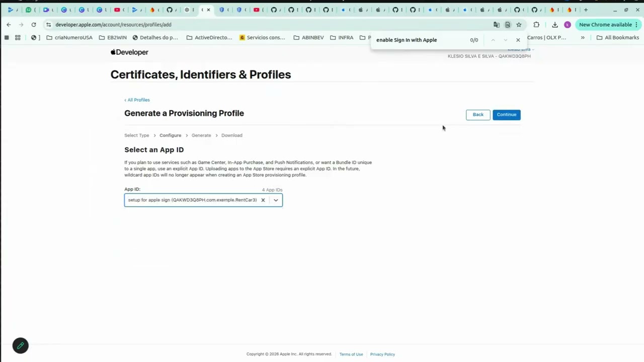This screenshot has height=362, width=644.
Task: Go to next find result
Action: 506,40
